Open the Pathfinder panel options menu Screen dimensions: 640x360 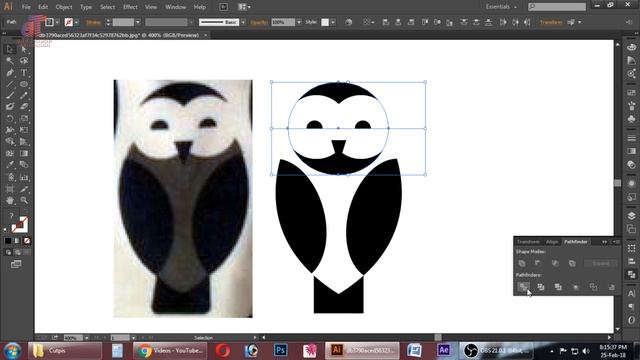[617, 242]
